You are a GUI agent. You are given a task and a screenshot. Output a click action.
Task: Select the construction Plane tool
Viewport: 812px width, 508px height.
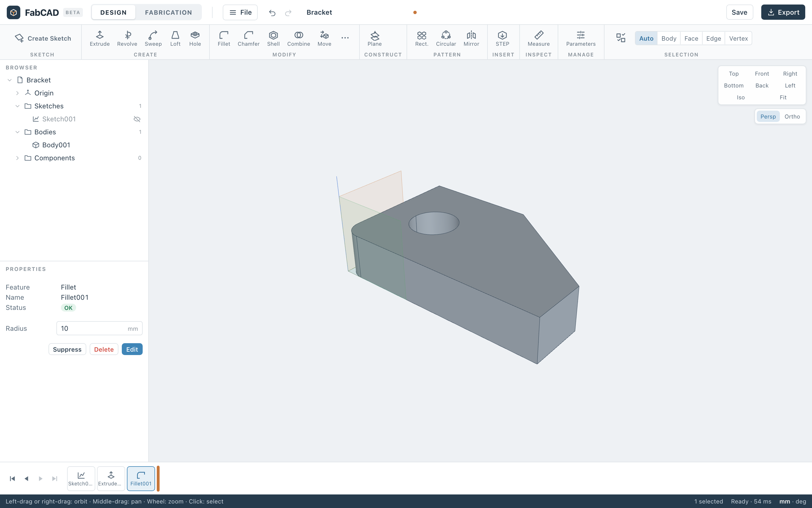tap(374, 39)
